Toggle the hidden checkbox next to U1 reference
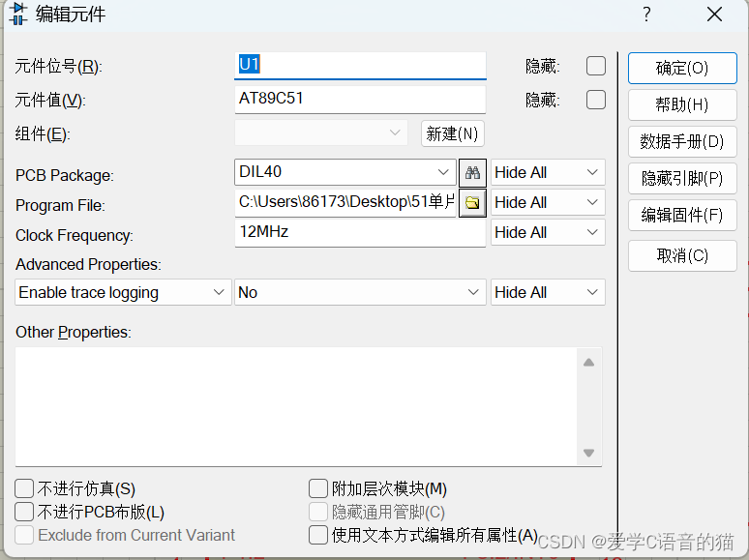This screenshot has height=560, width=749. tap(596, 66)
